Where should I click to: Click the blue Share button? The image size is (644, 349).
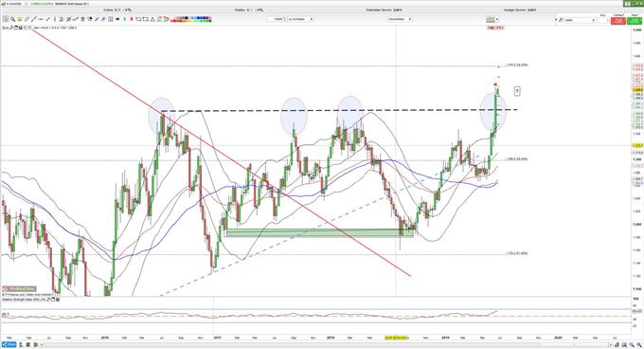(9, 344)
